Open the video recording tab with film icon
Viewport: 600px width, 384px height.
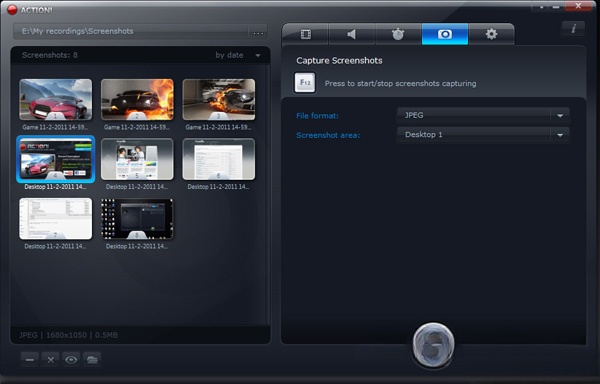[305, 34]
